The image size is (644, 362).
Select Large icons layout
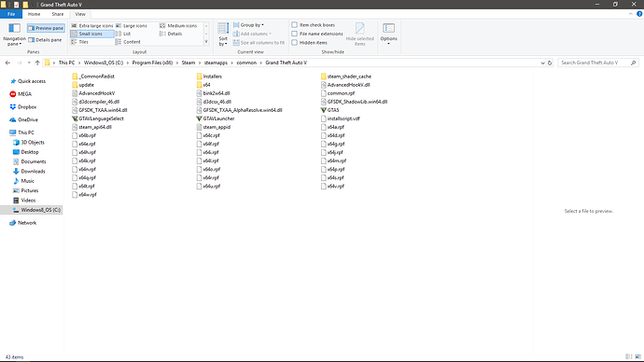click(x=132, y=25)
